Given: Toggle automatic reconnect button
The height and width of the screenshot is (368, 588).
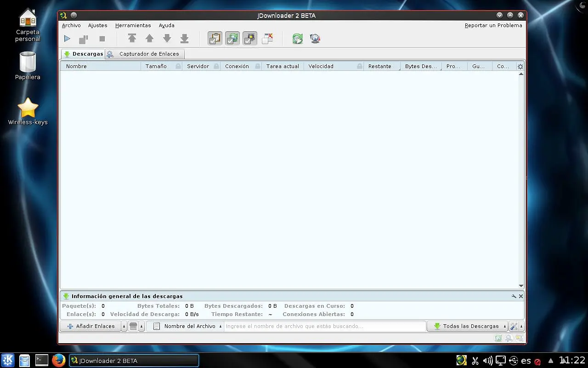Looking at the screenshot, I should point(232,39).
